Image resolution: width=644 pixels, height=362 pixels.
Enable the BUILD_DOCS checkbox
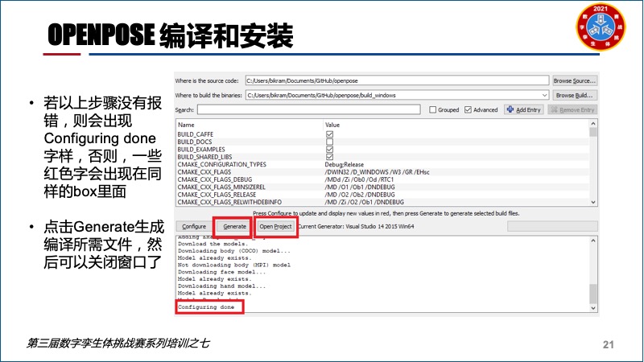point(329,142)
